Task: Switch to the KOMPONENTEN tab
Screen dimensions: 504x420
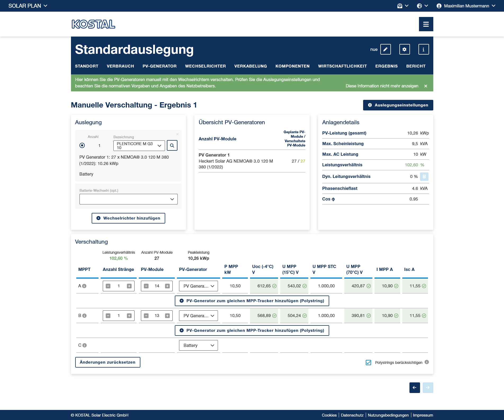Action: pos(292,66)
